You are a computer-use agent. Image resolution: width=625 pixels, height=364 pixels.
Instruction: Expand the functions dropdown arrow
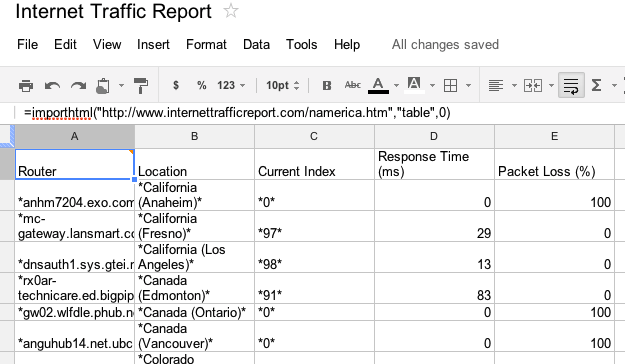coord(614,85)
